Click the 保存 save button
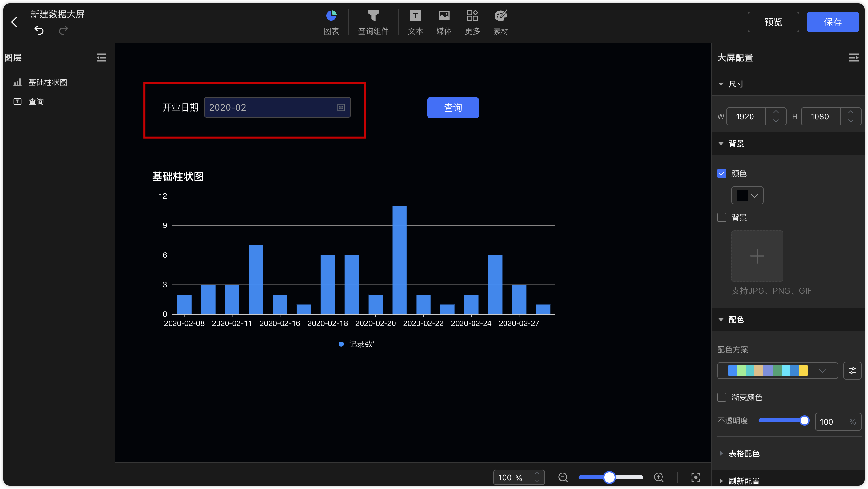This screenshot has height=489, width=868. click(x=833, y=22)
